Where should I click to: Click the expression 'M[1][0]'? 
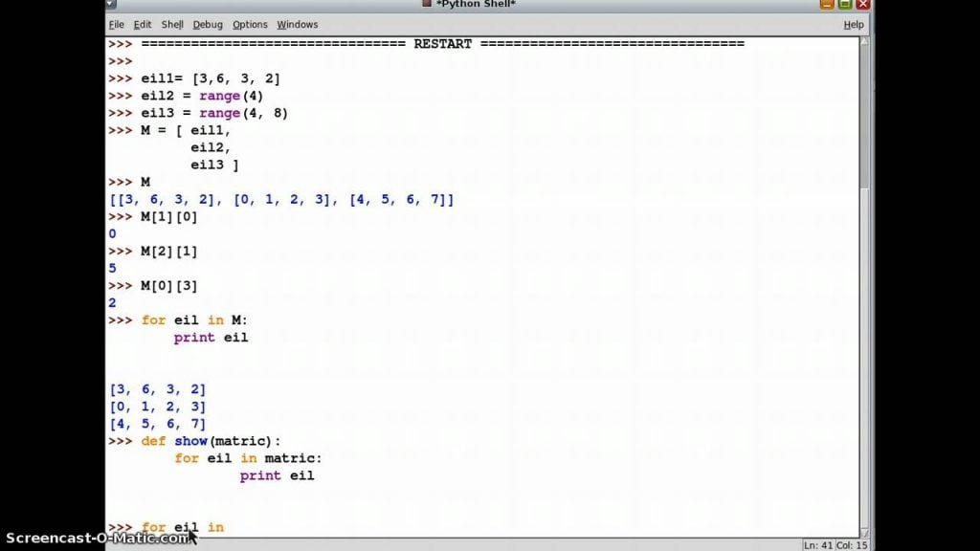[168, 217]
